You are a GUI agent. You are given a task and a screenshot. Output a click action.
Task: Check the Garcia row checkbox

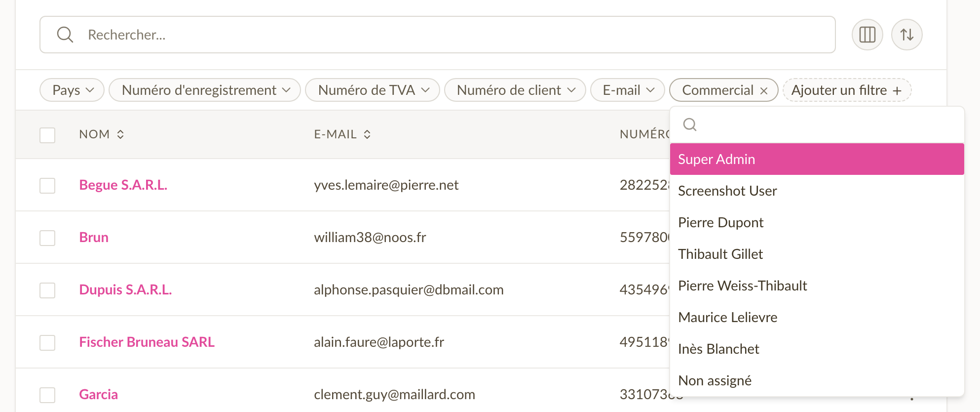click(47, 395)
